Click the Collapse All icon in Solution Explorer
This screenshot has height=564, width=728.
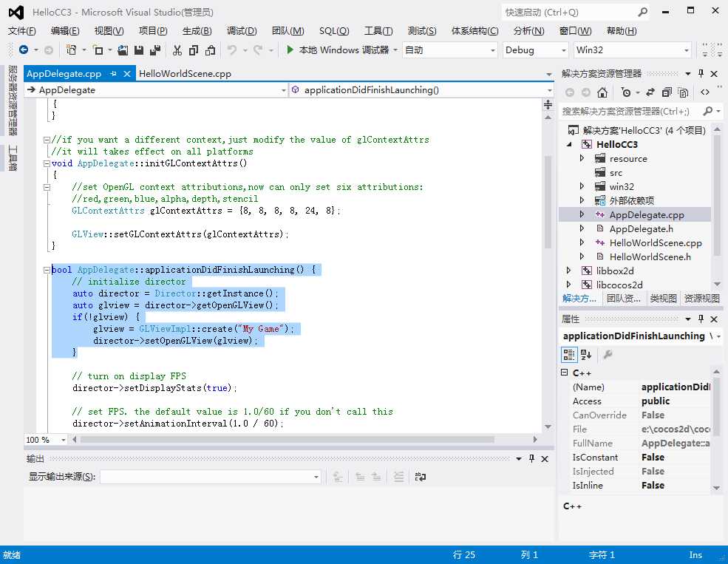click(x=667, y=92)
